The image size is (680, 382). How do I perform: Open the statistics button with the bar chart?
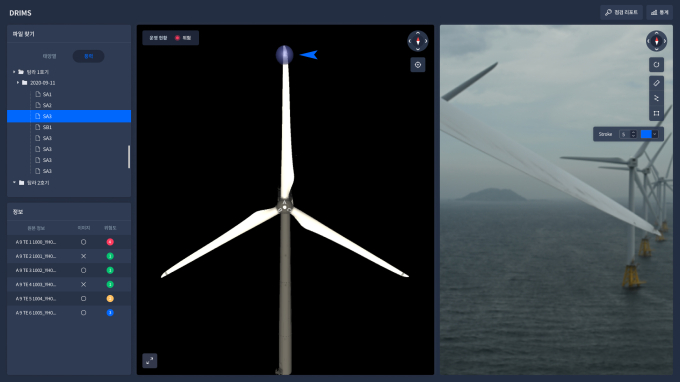click(659, 13)
